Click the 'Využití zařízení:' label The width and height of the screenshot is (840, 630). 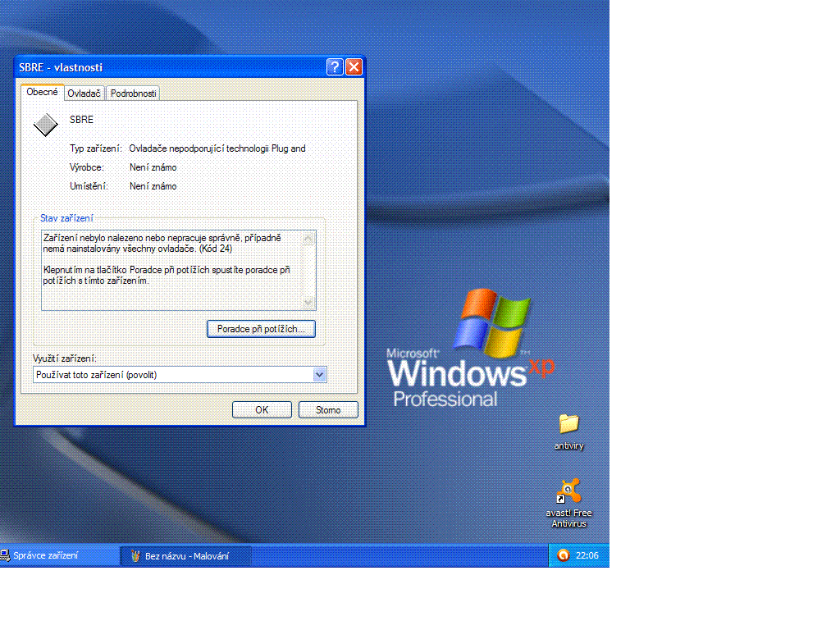[x=65, y=358]
